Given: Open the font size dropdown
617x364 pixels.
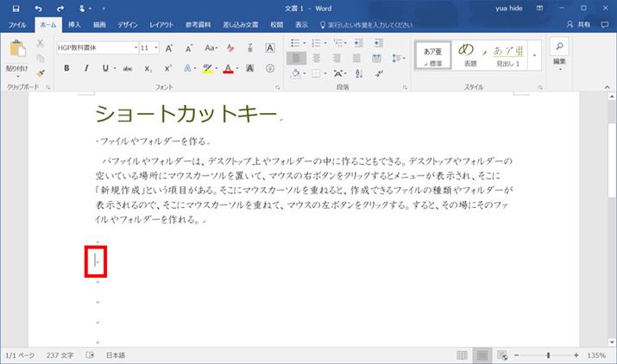Looking at the screenshot, I should [x=156, y=48].
